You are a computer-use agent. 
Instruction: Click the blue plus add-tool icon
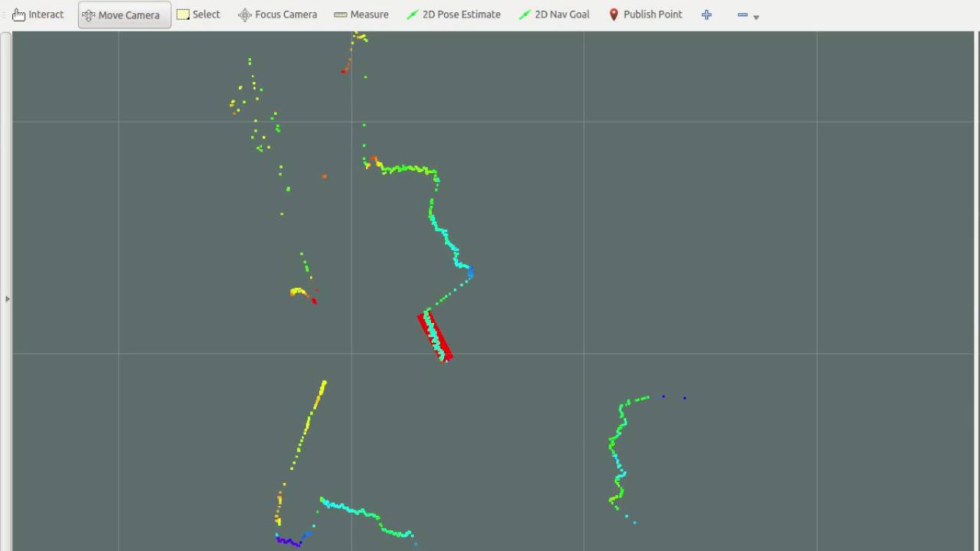pos(707,15)
